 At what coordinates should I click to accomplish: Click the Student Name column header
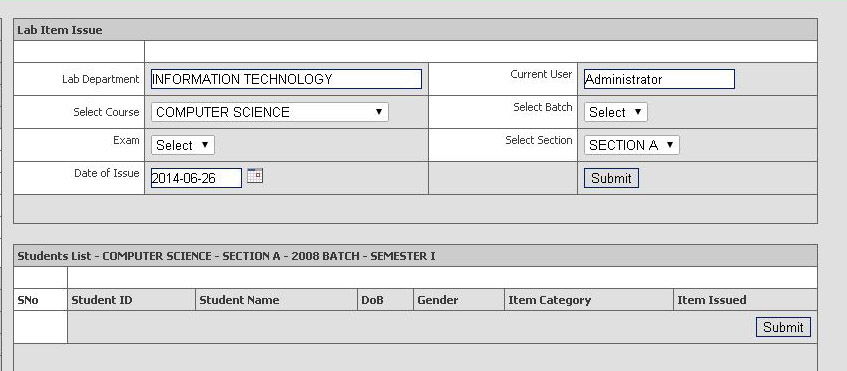(239, 300)
